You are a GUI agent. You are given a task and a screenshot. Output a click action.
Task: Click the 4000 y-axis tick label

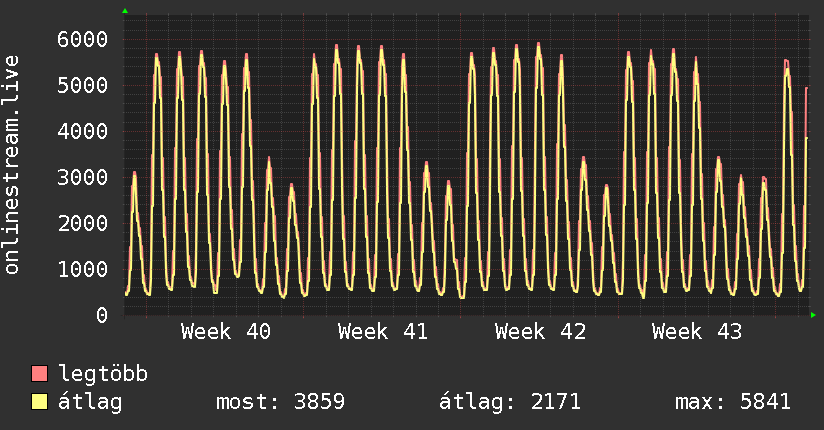pos(83,131)
